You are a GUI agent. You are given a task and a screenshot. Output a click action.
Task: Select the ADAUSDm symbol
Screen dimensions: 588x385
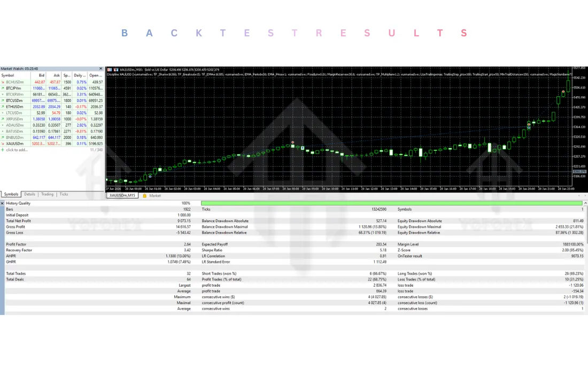coord(14,125)
